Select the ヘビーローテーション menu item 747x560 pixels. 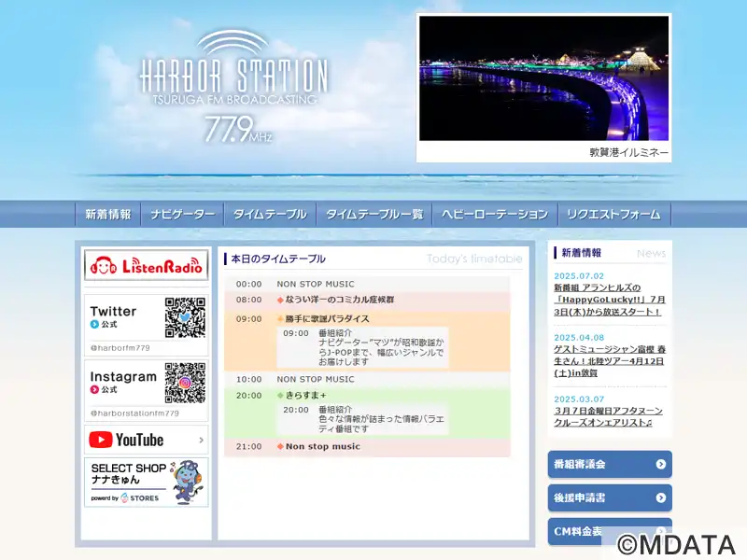click(x=495, y=215)
